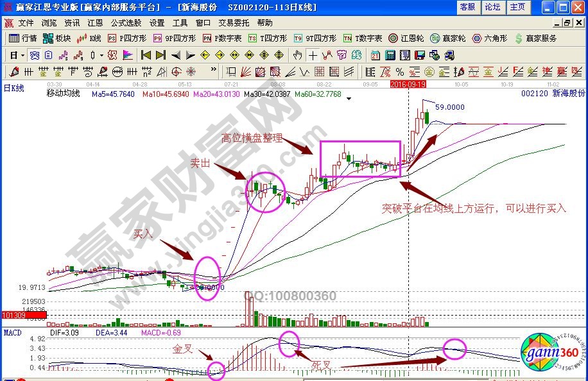Click the 论坛 forum button
Screen dimensions: 588x381
click(492, 7)
